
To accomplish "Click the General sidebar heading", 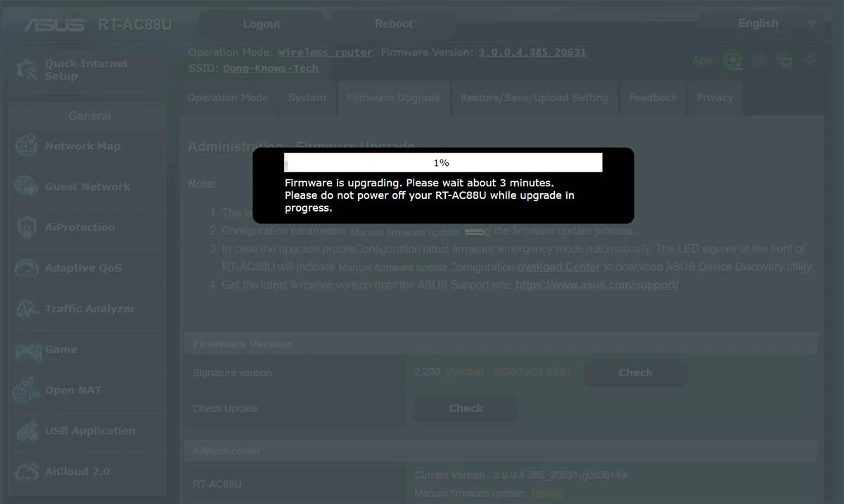I will (x=89, y=116).
